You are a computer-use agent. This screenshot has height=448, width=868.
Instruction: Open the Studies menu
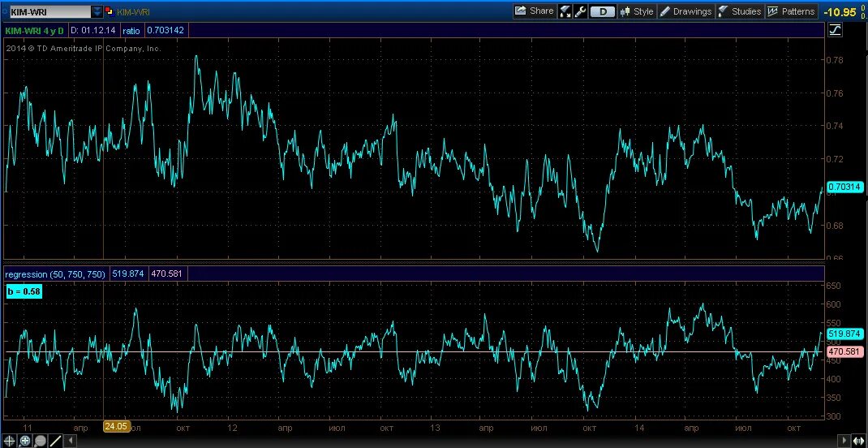point(740,11)
